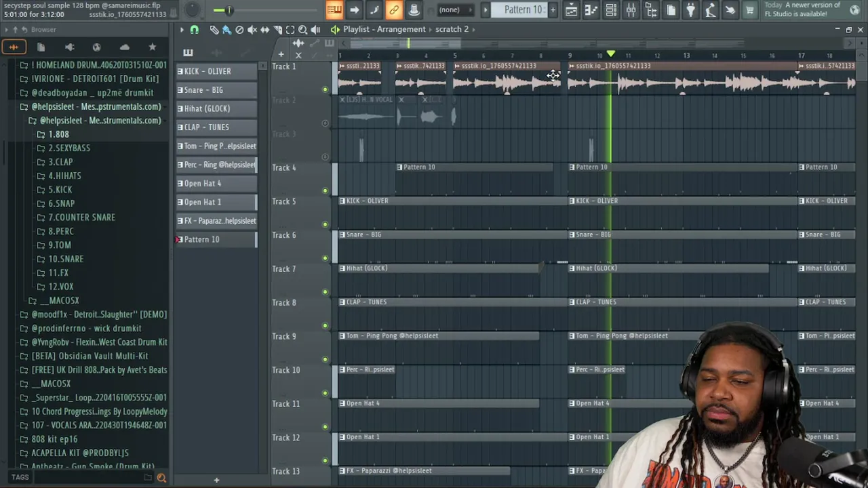Click the orange link multilink icon
This screenshot has width=868, height=488.
393,10
